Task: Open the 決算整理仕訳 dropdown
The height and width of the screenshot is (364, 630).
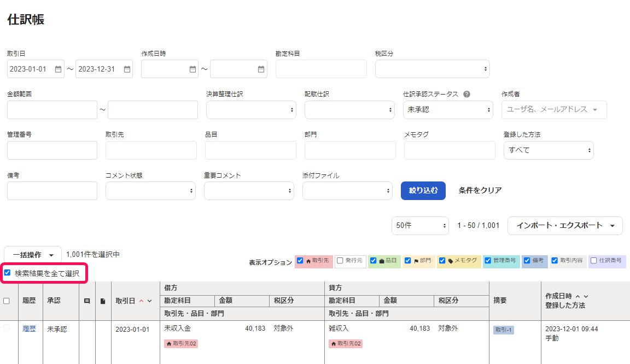Action: pos(251,110)
